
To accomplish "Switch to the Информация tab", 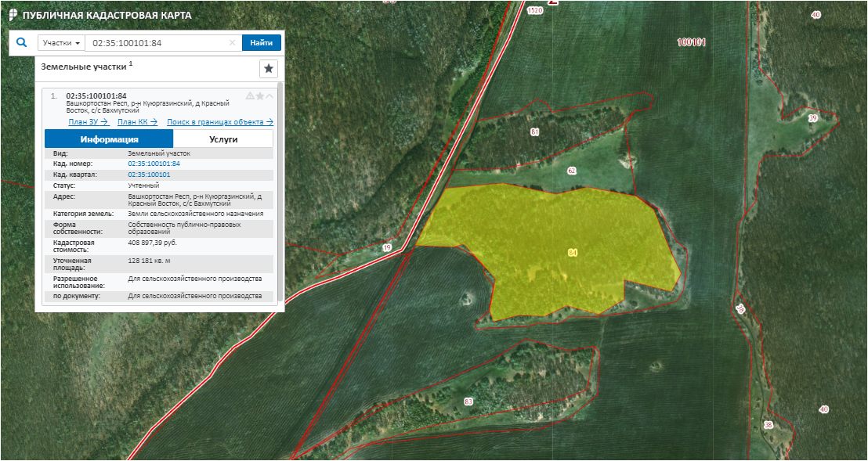I will point(109,139).
